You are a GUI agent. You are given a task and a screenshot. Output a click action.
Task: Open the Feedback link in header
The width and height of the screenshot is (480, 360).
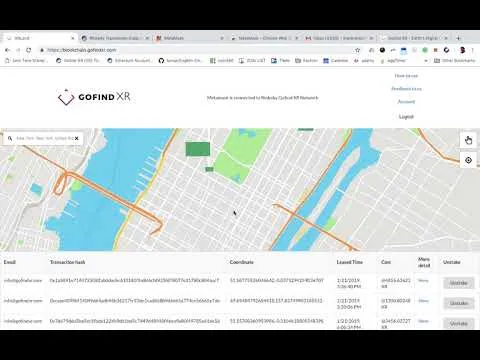(406, 89)
